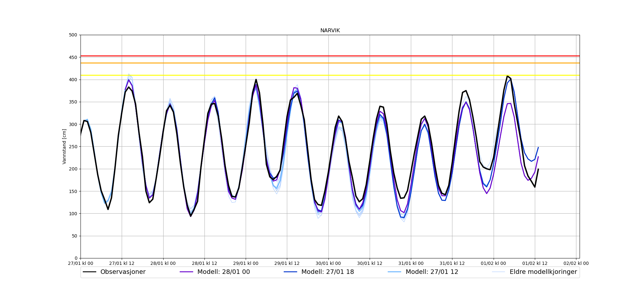Click the 100 y-axis tick label
644x290 pixels.
(x=73, y=214)
